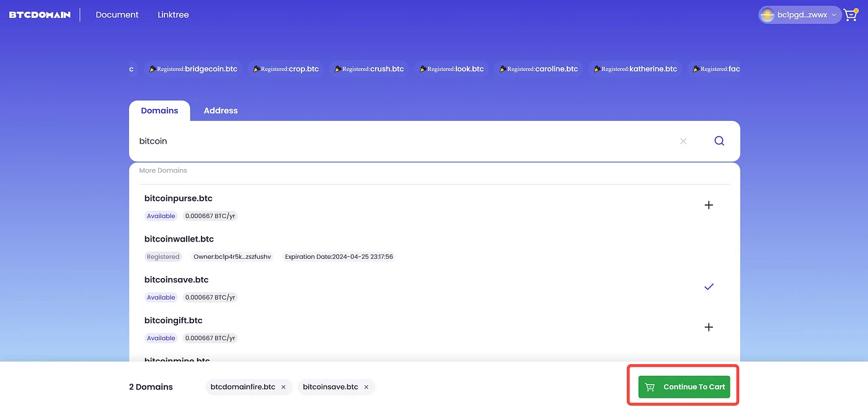
Task: Add bitcoingift.btc with plus icon
Action: pos(709,327)
